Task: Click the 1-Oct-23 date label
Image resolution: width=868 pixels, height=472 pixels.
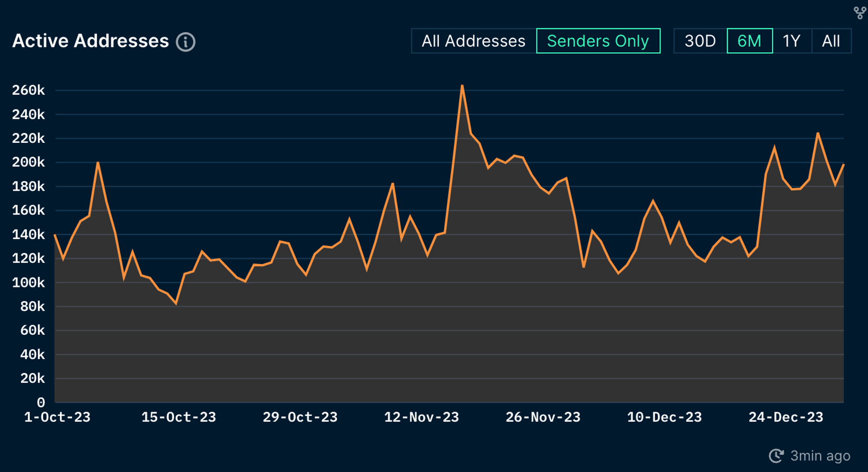Action: click(57, 417)
